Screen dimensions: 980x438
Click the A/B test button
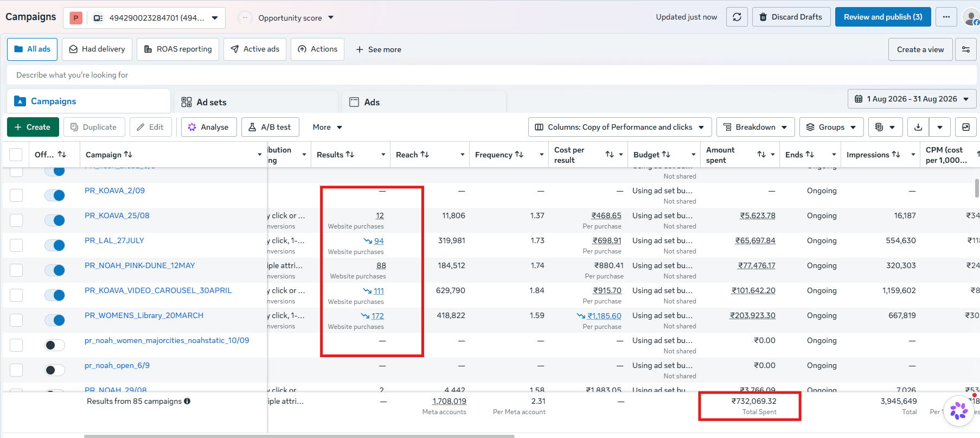[270, 127]
